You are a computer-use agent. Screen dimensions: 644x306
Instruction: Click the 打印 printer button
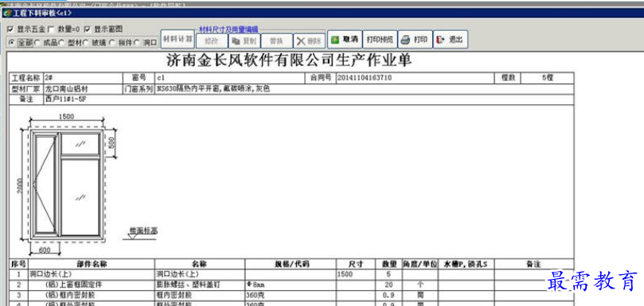[x=415, y=40]
